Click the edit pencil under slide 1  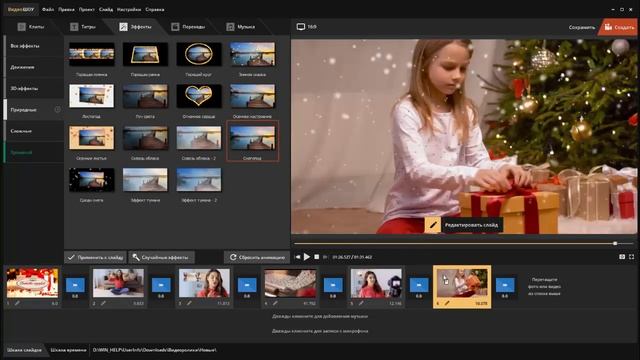(x=17, y=303)
